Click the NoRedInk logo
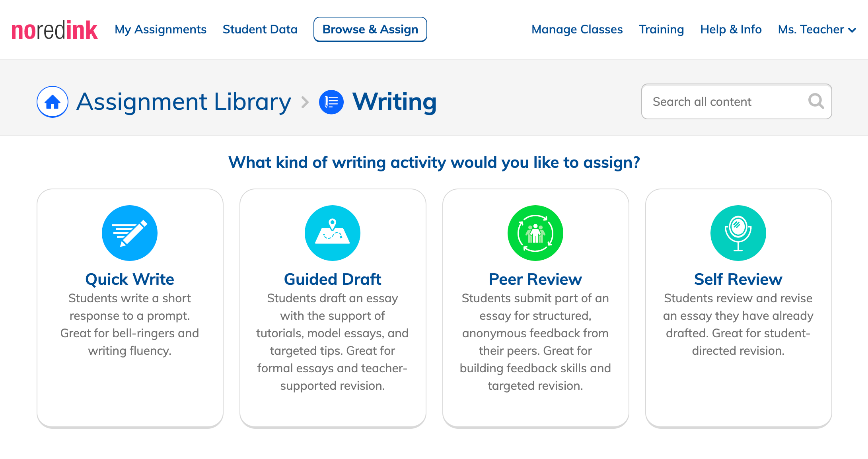 54,30
